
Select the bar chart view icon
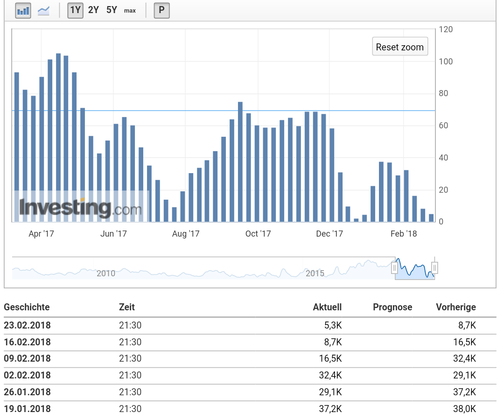[x=23, y=10]
